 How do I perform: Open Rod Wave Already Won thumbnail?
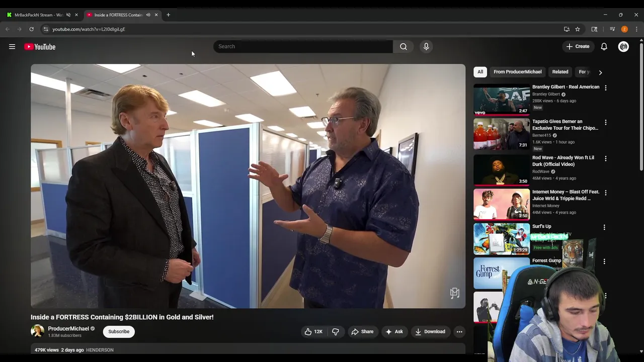502,170
